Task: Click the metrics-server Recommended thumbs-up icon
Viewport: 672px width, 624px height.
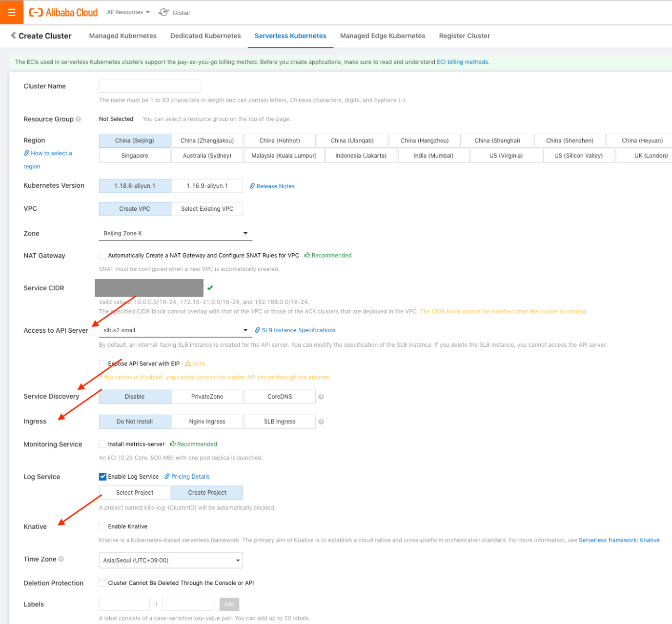Action: [173, 444]
